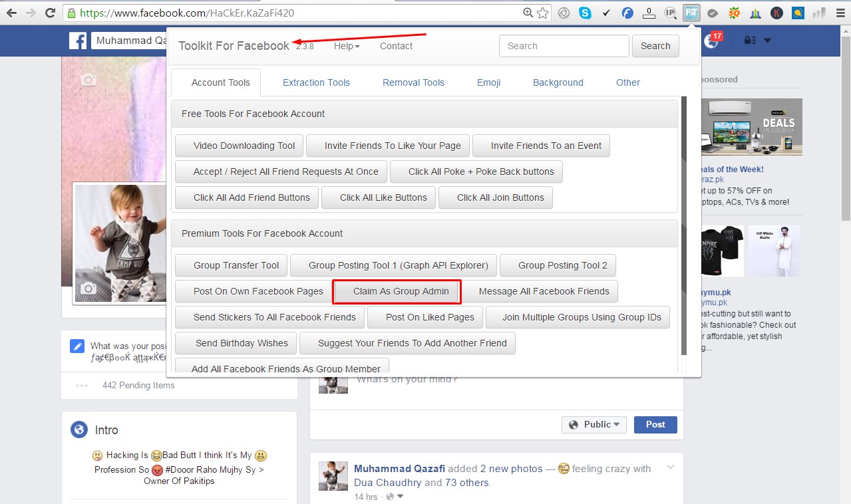Open post privacy dropdown next to 14 hrs
Viewport: 851px width, 504px height.
pos(395,497)
